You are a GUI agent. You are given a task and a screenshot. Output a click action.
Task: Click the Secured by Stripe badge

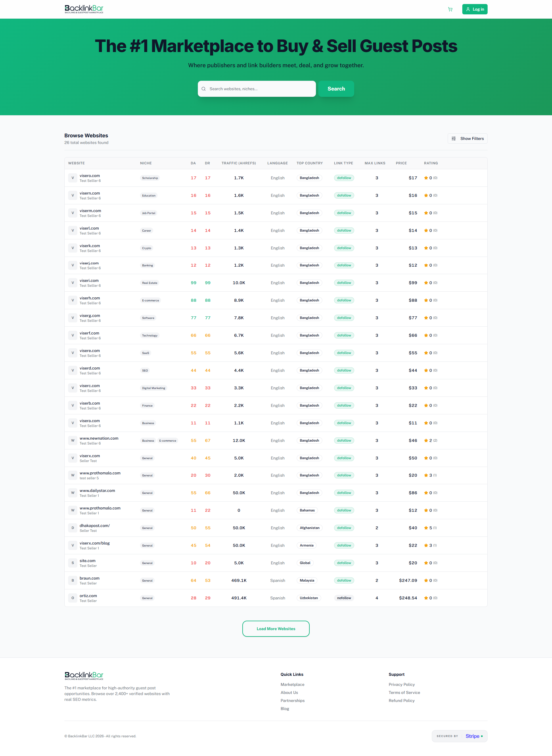click(459, 736)
